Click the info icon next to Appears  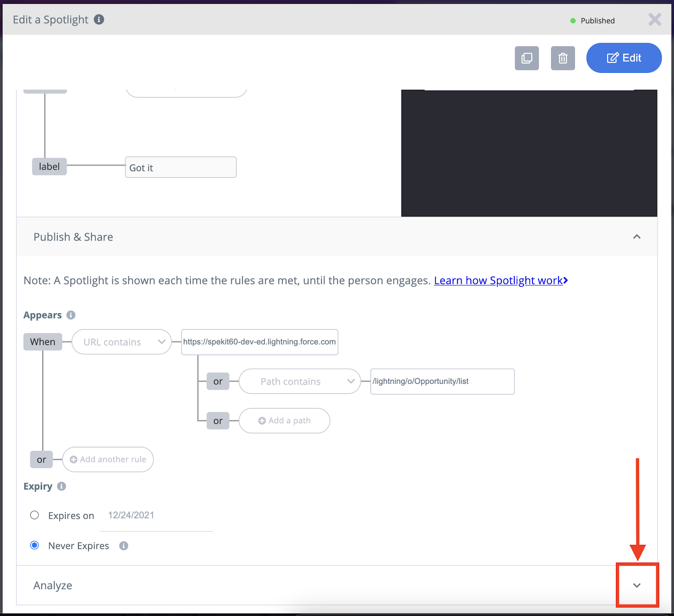[71, 315]
